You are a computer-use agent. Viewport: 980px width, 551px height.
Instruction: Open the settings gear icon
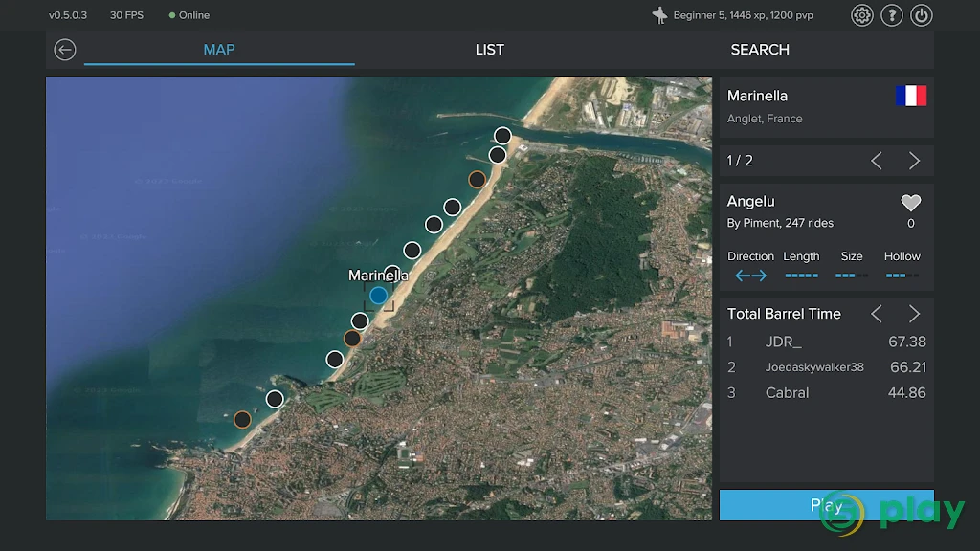862,15
